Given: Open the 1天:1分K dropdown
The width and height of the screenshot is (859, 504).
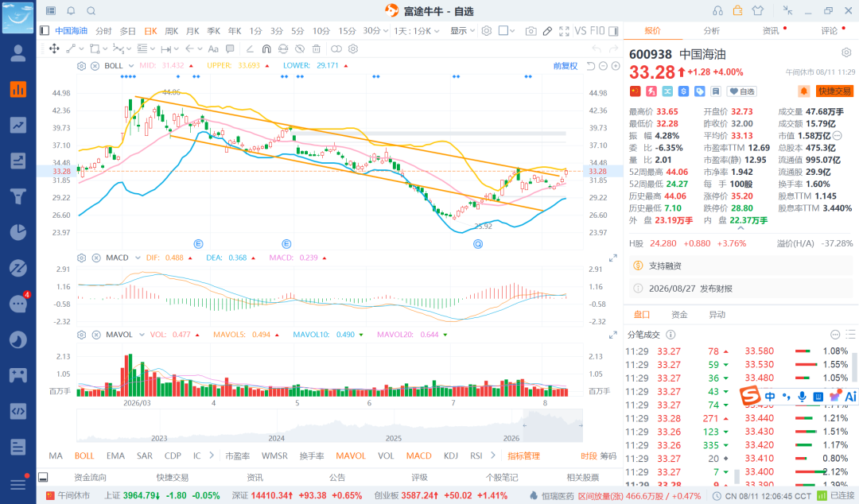Looking at the screenshot, I should [417, 31].
